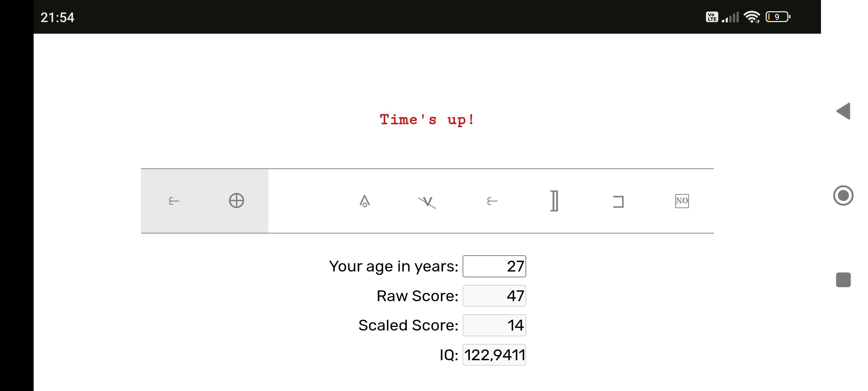Tap the battery indicator in status bar
The width and height of the screenshot is (868, 391).
[x=778, y=17]
